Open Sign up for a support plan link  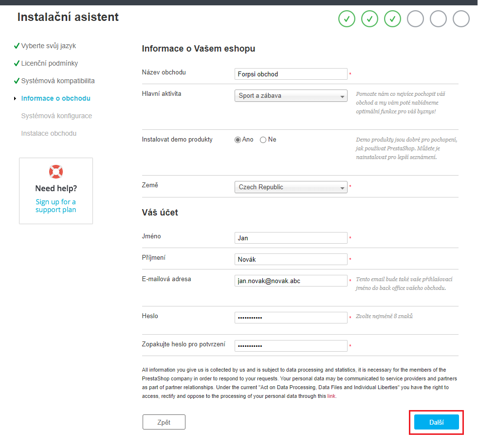pos(56,206)
